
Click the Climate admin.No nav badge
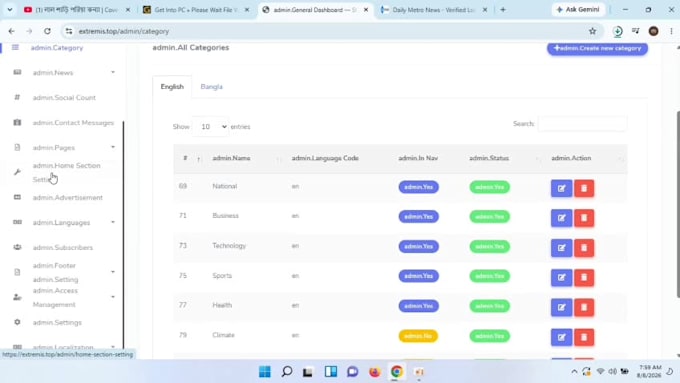[x=418, y=336]
